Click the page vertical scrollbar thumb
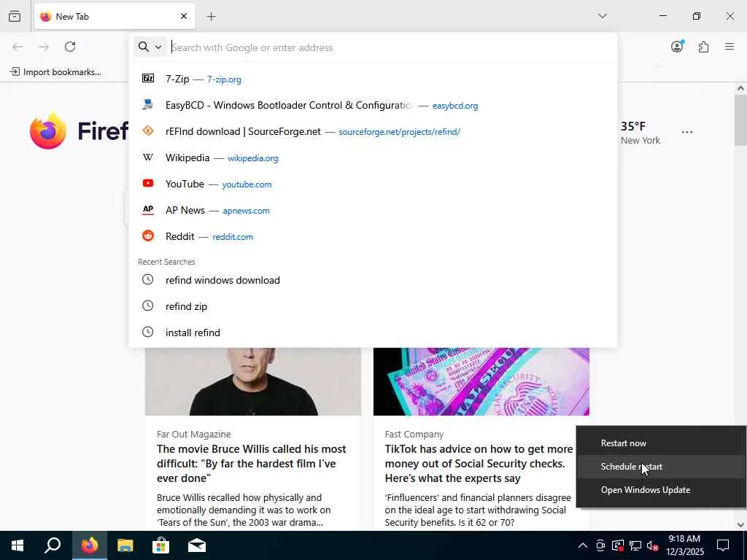This screenshot has width=747, height=560. [740, 120]
